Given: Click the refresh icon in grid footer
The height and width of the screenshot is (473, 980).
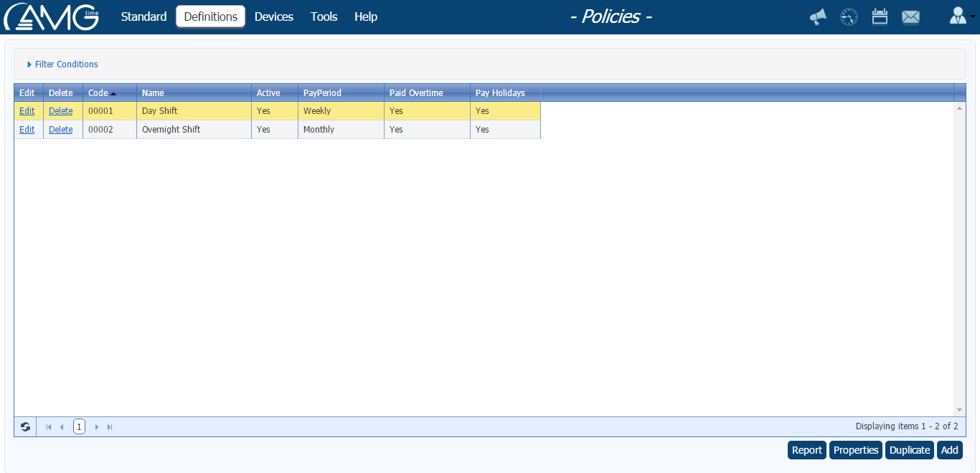Looking at the screenshot, I should [x=26, y=427].
